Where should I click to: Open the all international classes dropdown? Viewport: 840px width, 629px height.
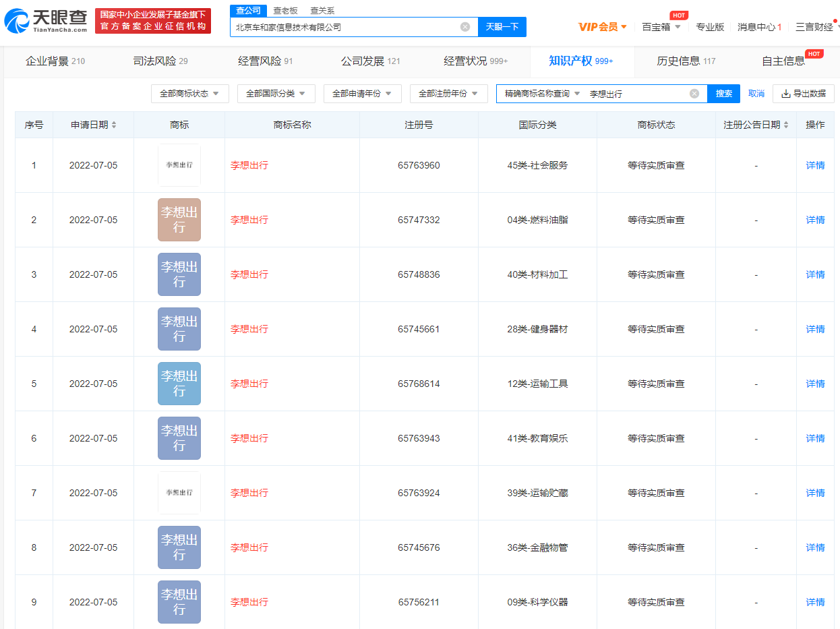pyautogui.click(x=276, y=94)
